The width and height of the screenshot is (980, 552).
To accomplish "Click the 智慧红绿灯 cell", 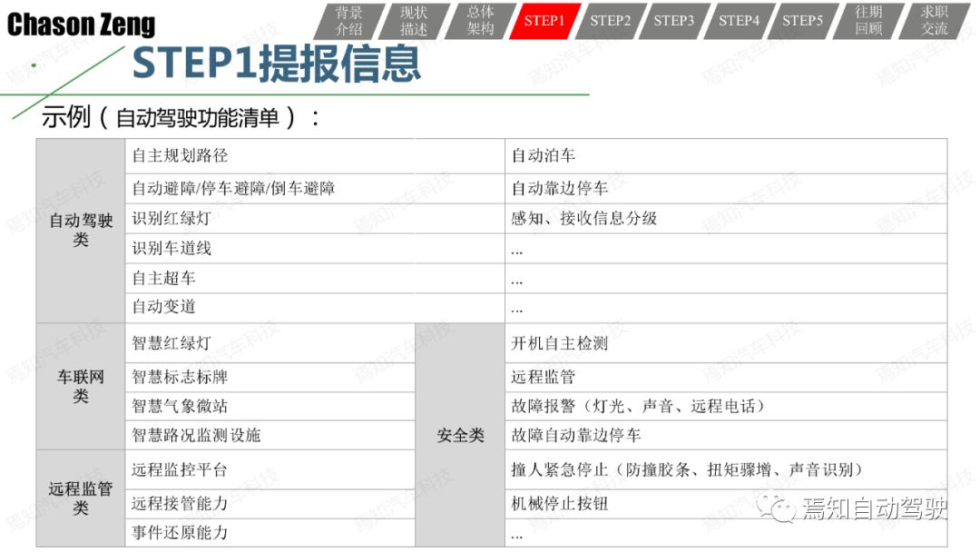I will (x=270, y=343).
